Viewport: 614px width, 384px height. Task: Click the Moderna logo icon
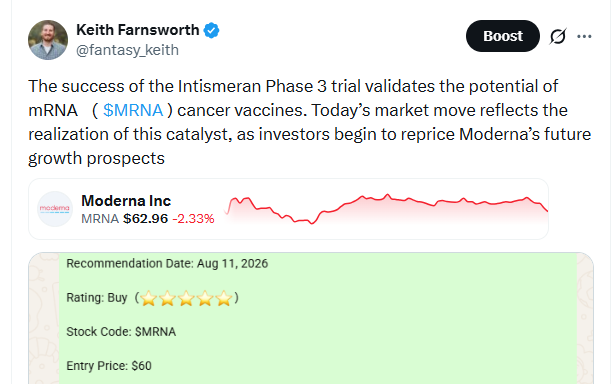55,209
